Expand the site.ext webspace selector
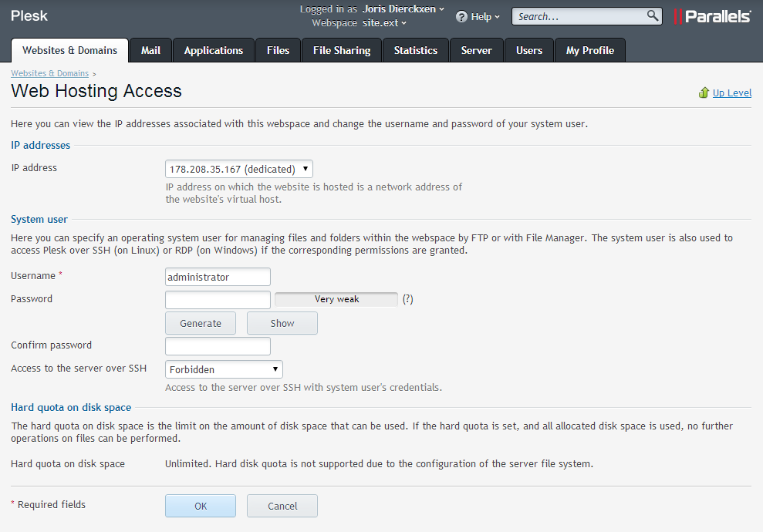 [x=384, y=23]
